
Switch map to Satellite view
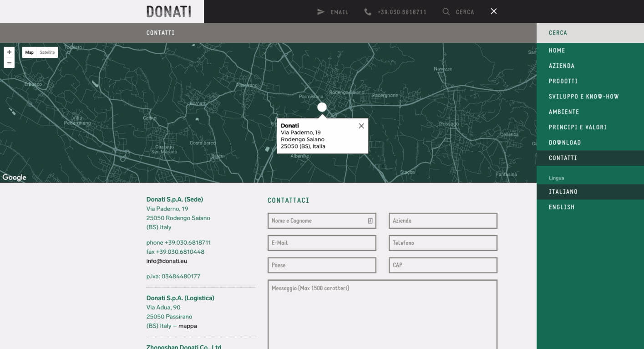pyautogui.click(x=47, y=52)
